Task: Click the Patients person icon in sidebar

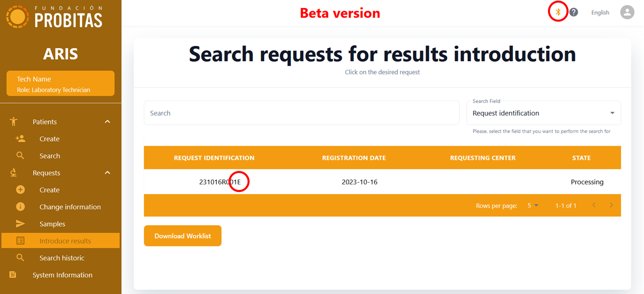Action: tap(14, 122)
